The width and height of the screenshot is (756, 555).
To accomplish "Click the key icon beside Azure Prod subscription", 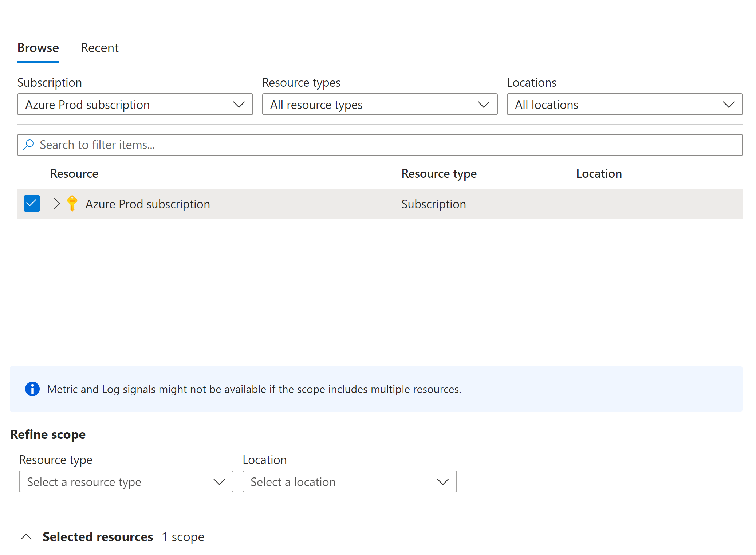I will [x=72, y=204].
